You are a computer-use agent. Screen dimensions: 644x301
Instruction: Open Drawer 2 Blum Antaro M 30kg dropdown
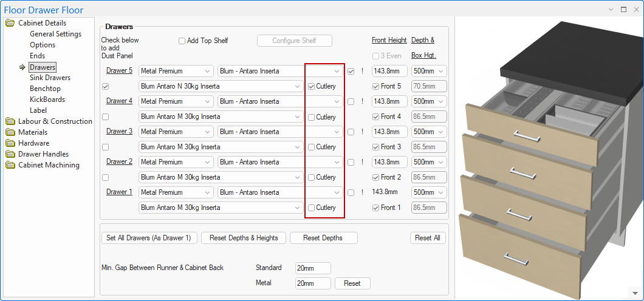[x=221, y=177]
